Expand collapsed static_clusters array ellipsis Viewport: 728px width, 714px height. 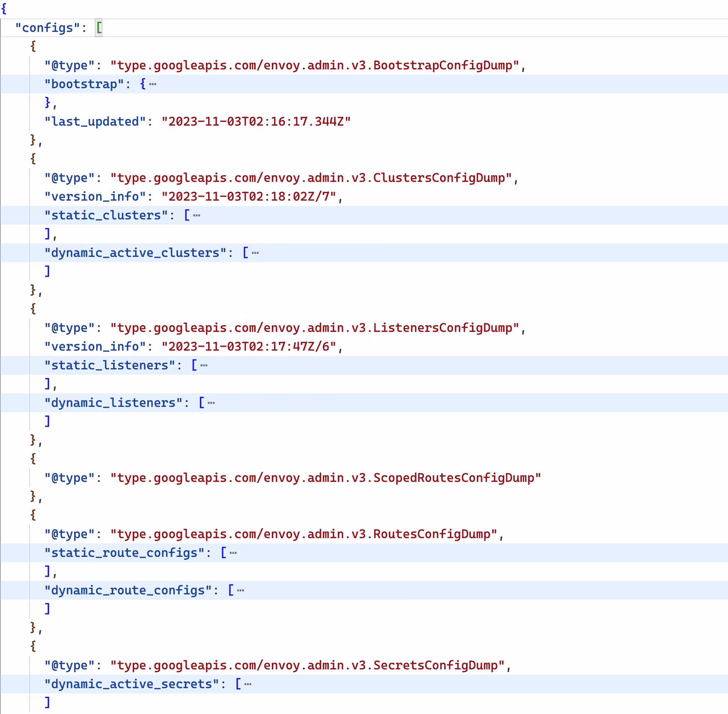pyautogui.click(x=197, y=216)
